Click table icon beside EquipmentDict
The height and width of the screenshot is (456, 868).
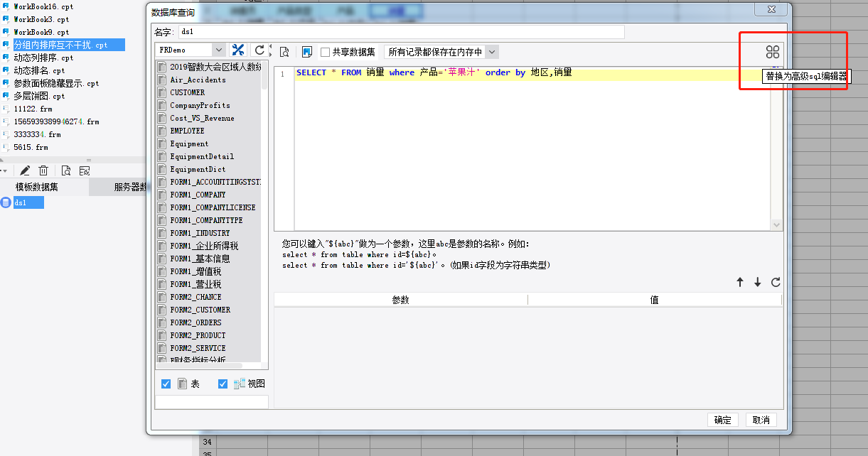pos(162,169)
